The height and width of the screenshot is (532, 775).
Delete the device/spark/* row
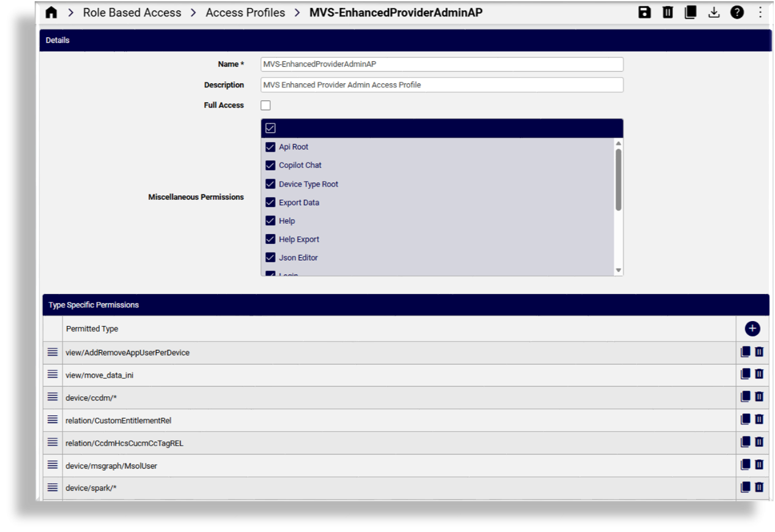(x=759, y=487)
